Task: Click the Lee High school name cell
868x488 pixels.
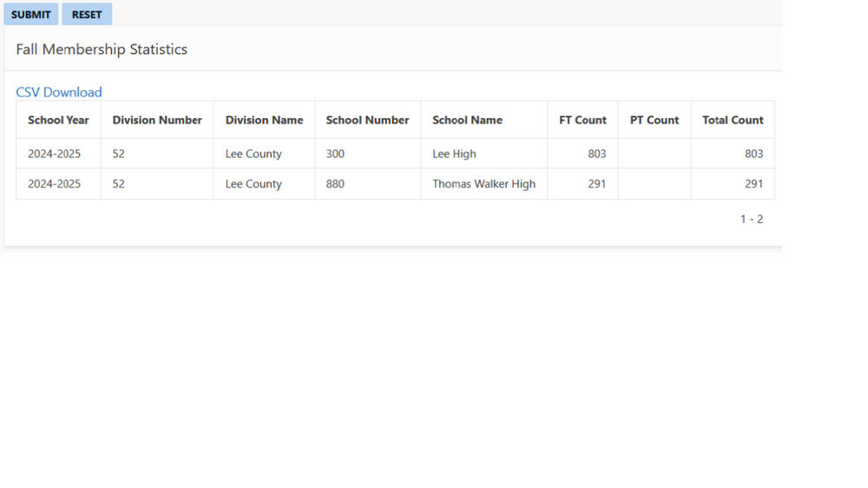Action: click(483, 154)
